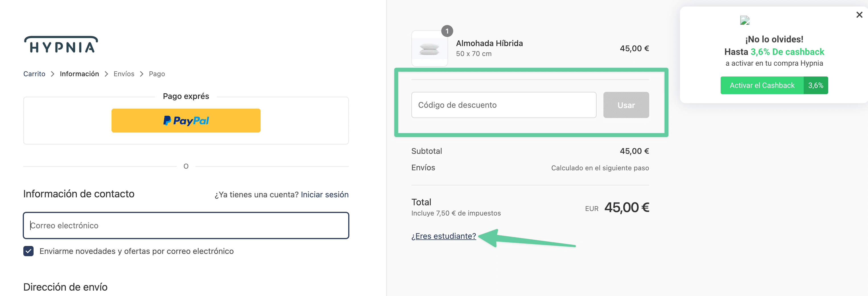868x296 pixels.
Task: Click the Almohada Híbrida product thumbnail
Action: tap(429, 49)
